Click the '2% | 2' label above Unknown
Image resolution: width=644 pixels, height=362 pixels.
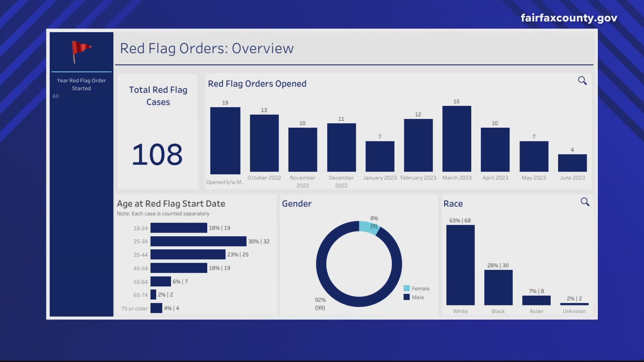click(574, 299)
